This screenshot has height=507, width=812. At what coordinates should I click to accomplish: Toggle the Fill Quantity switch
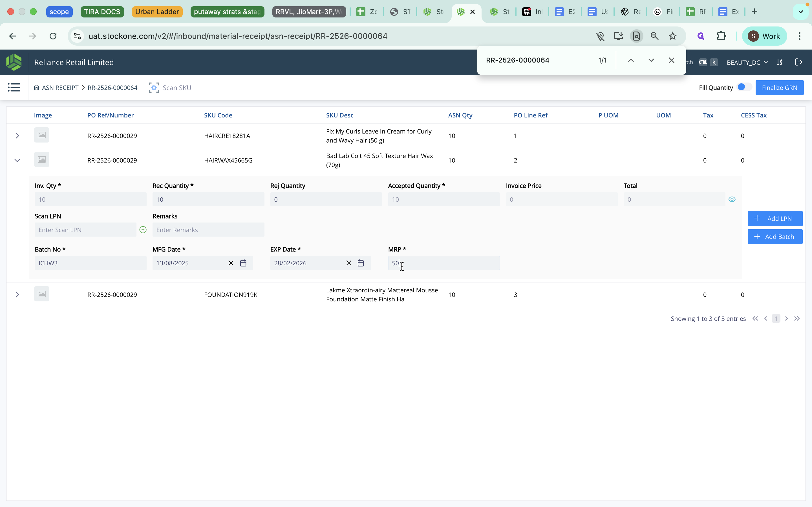tap(742, 87)
